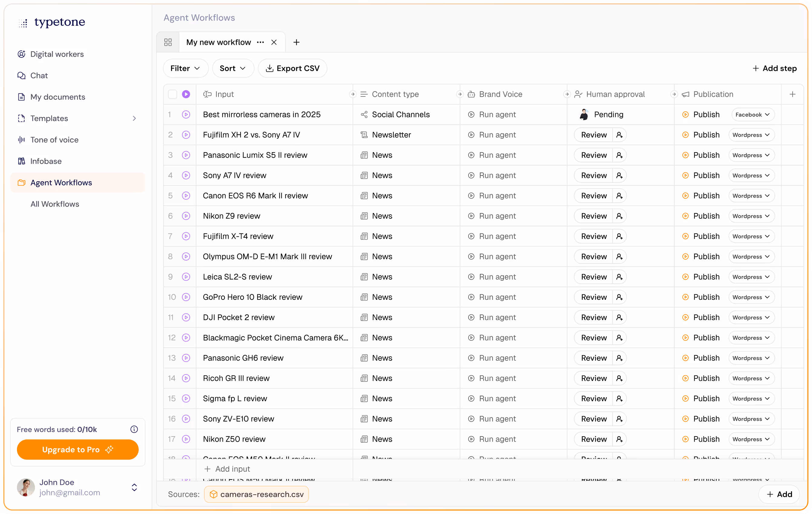Open the three-dot menu on the workflow tab

(260, 42)
